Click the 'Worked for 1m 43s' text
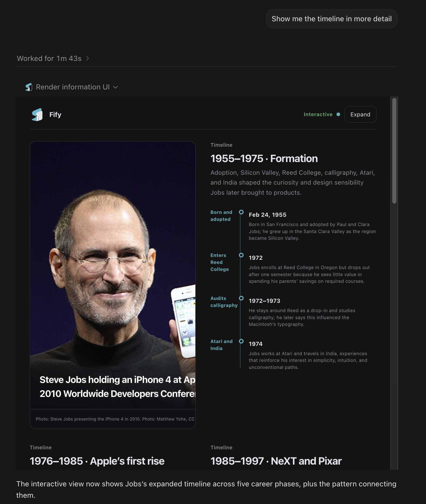426x504 pixels. coord(49,59)
